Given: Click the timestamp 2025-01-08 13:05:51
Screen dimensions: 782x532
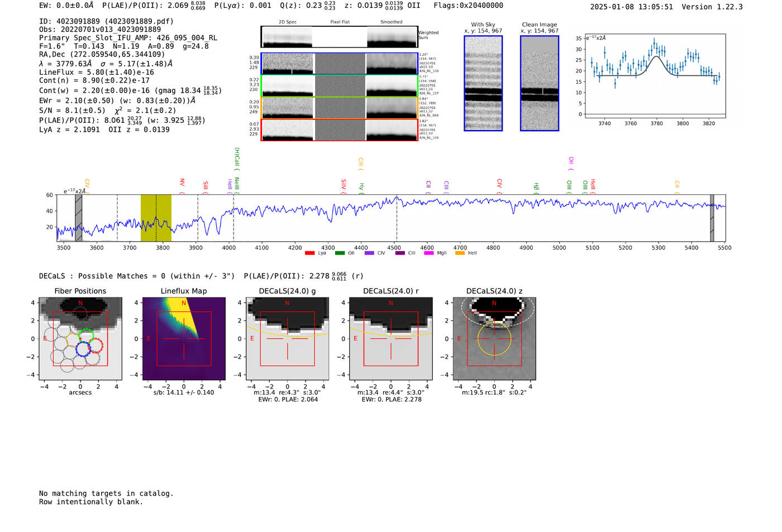Looking at the screenshot, I should (631, 7).
